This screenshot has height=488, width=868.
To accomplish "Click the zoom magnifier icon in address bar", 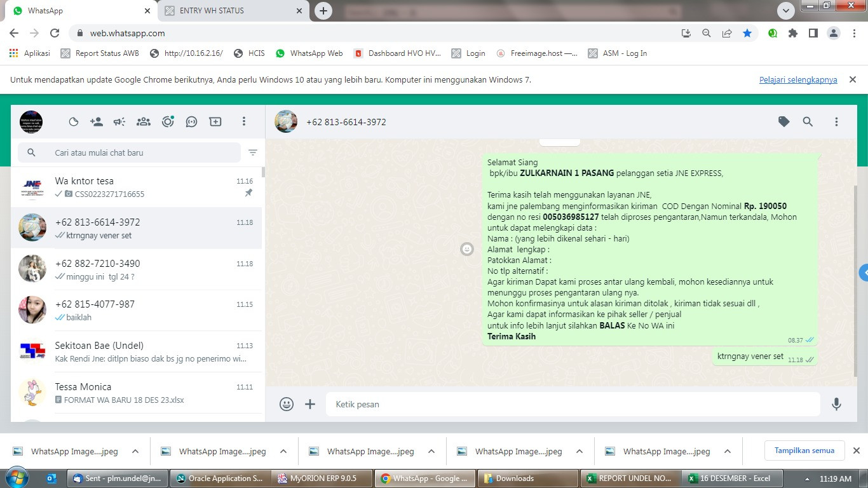I will (x=707, y=33).
